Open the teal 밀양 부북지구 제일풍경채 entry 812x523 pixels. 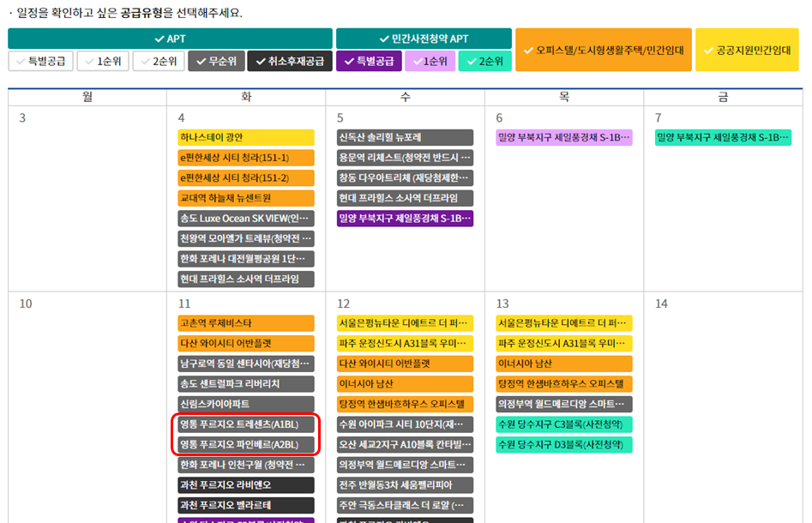pos(723,137)
